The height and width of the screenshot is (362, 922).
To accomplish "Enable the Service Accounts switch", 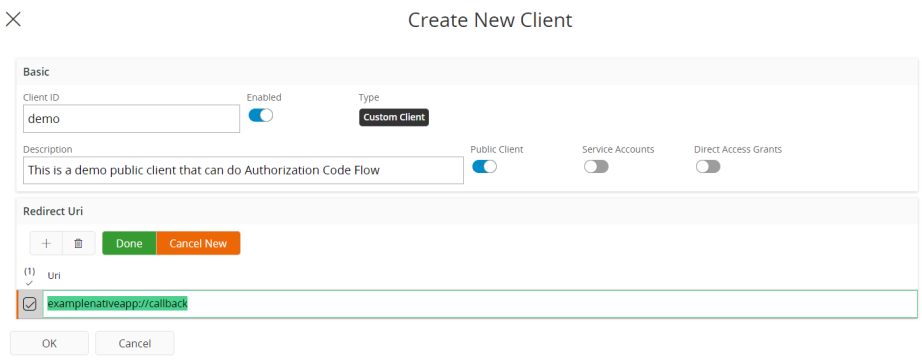I will 596,167.
